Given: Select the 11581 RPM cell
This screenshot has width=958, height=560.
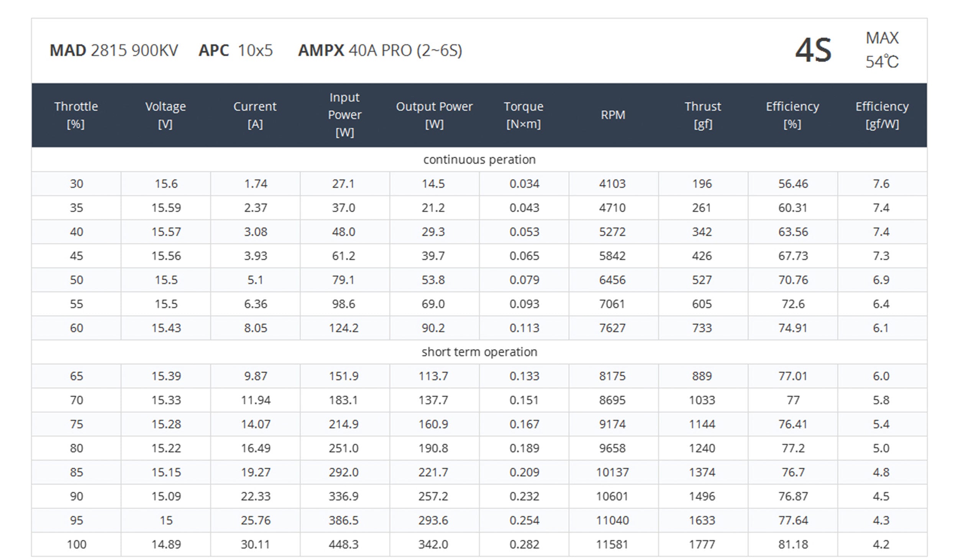Looking at the screenshot, I should tap(612, 544).
